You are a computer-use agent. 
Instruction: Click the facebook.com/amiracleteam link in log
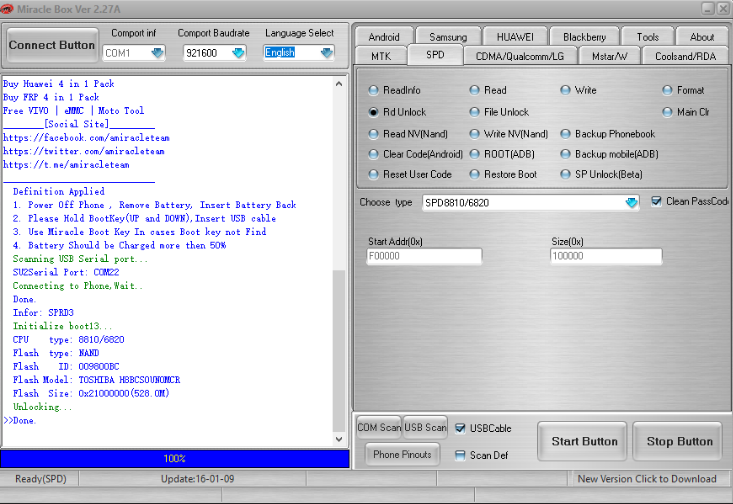click(x=86, y=137)
